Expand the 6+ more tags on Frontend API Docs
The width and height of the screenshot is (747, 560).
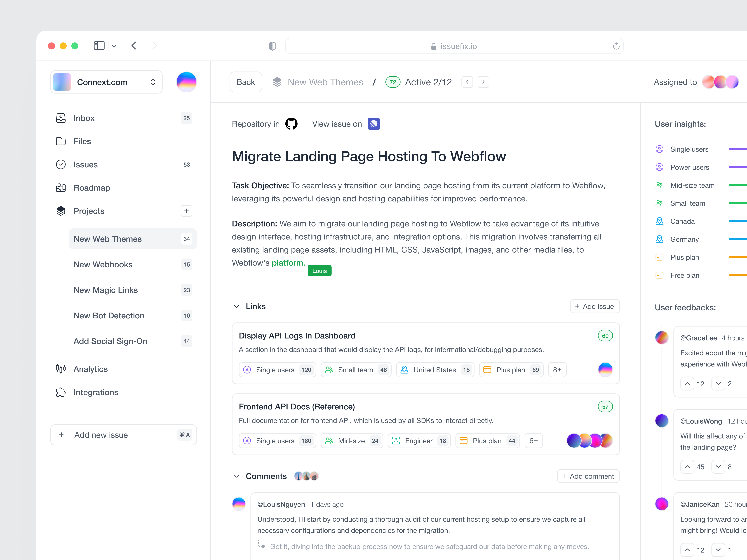point(534,441)
